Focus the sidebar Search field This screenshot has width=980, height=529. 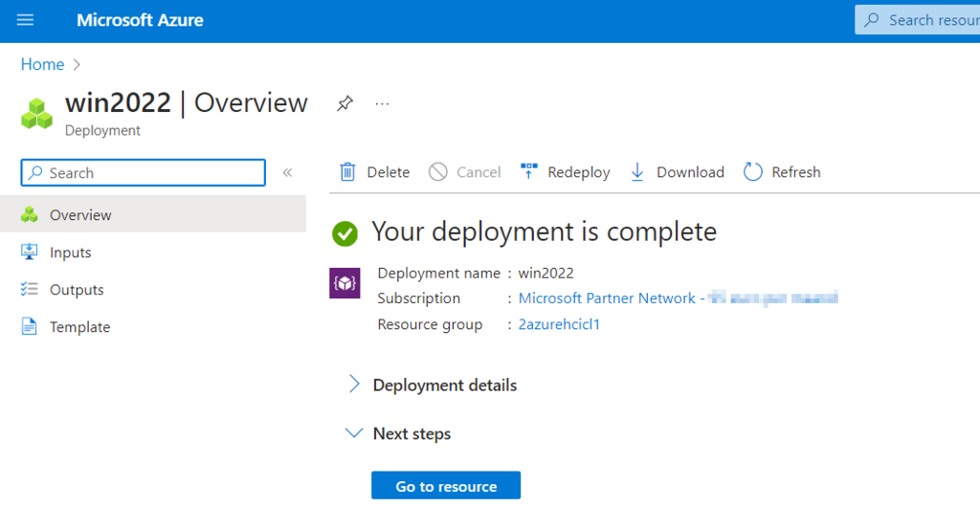pyautogui.click(x=144, y=172)
